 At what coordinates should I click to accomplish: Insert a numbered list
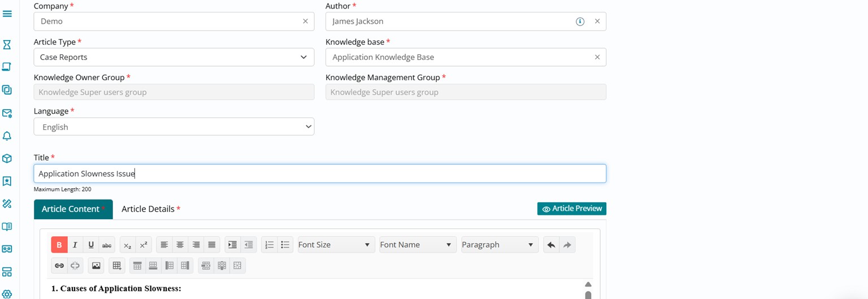270,245
